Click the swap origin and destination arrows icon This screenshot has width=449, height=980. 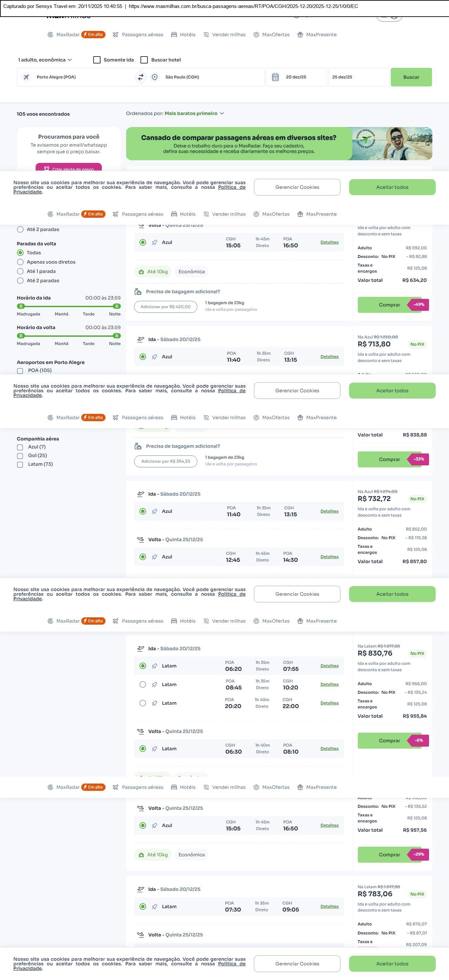(140, 77)
